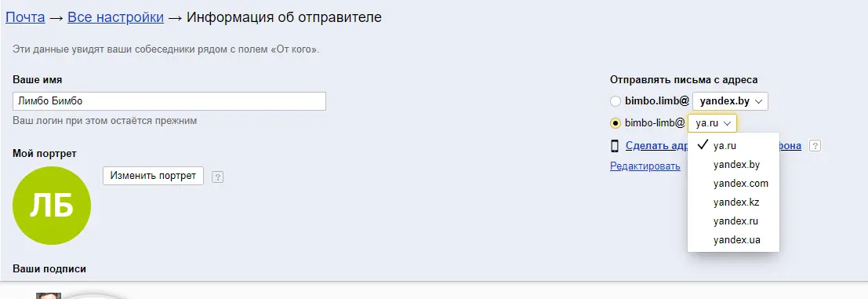This screenshot has height=299, width=868.
Task: Click the phone icon beside Сделать адресом link
Action: tap(615, 146)
